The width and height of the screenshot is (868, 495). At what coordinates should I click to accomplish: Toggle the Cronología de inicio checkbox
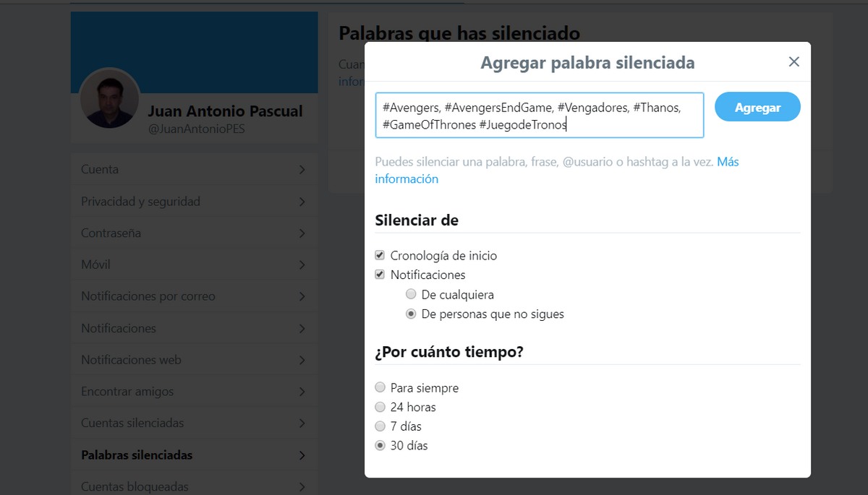[x=380, y=255]
